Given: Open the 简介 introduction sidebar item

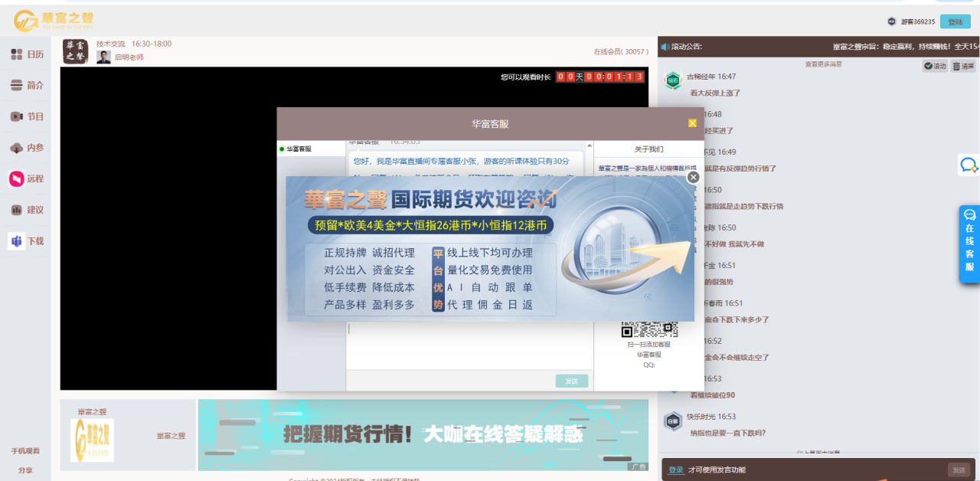Looking at the screenshot, I should (27, 86).
